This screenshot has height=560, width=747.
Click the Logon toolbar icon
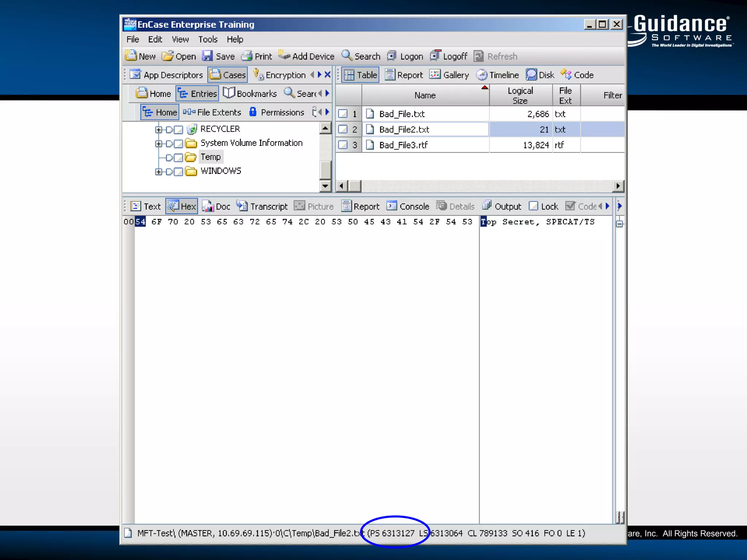pyautogui.click(x=392, y=56)
